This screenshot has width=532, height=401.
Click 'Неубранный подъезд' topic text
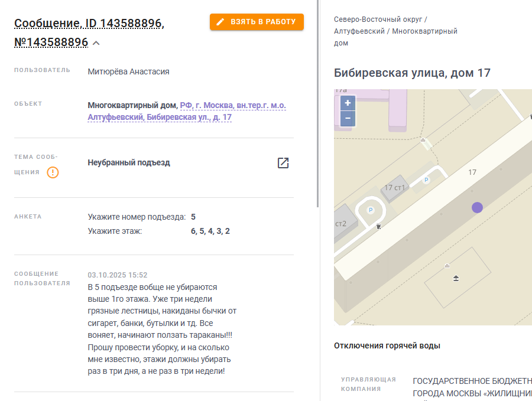(x=129, y=163)
